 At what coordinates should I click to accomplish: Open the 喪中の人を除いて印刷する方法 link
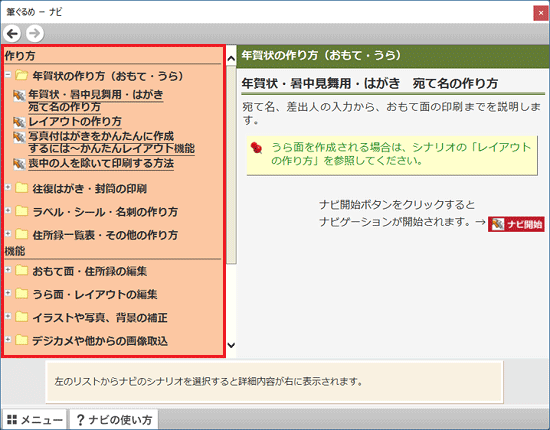pos(101,163)
